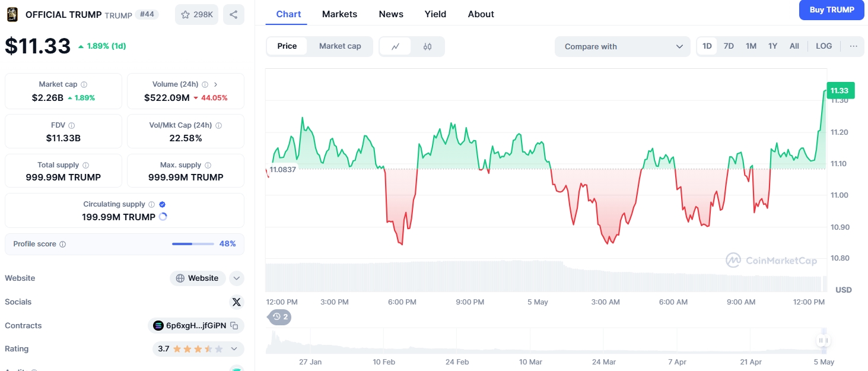
Task: Open the Yield tab
Action: (x=435, y=14)
